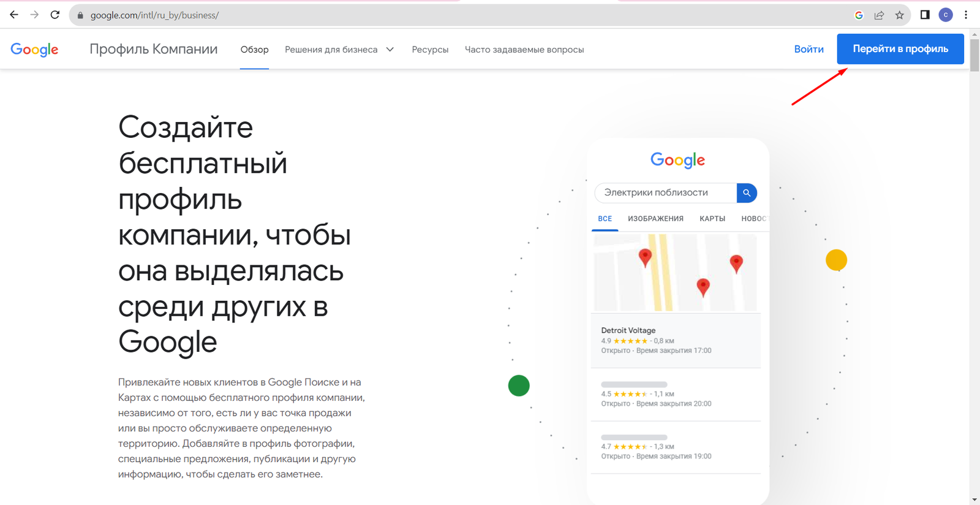Click the Google translate icon in address bar
980x505 pixels.
click(859, 15)
